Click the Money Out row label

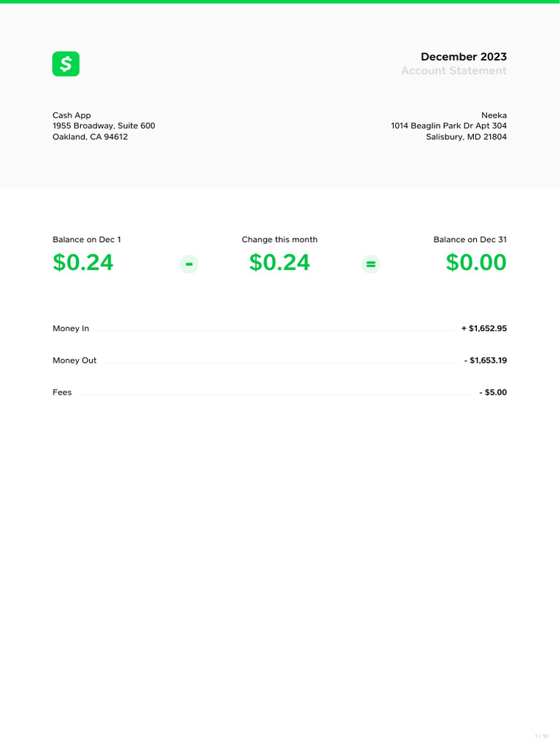(x=74, y=361)
